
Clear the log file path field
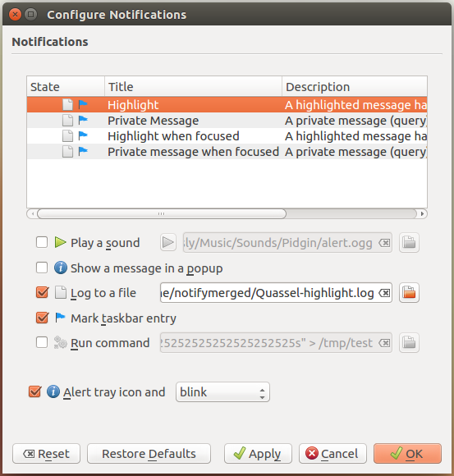[384, 293]
